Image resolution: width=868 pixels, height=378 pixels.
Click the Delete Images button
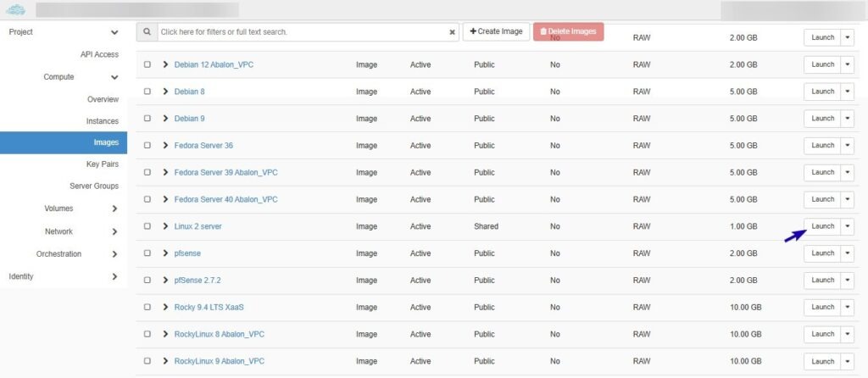tap(569, 31)
